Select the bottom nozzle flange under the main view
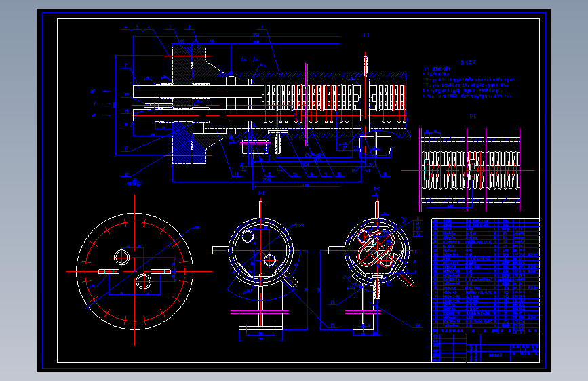Viewport: 588px width, 381px height. tap(255, 147)
